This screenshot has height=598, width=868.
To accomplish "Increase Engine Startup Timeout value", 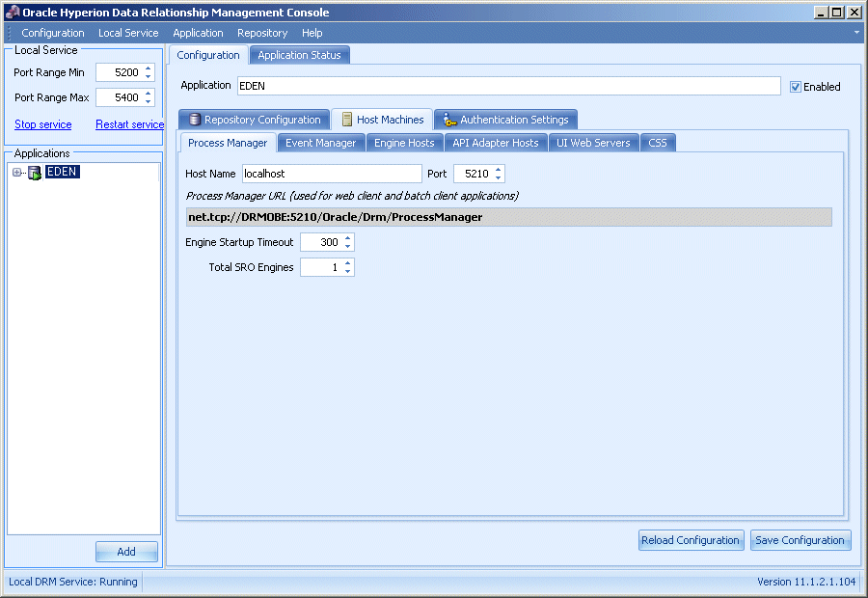I will tap(347, 238).
